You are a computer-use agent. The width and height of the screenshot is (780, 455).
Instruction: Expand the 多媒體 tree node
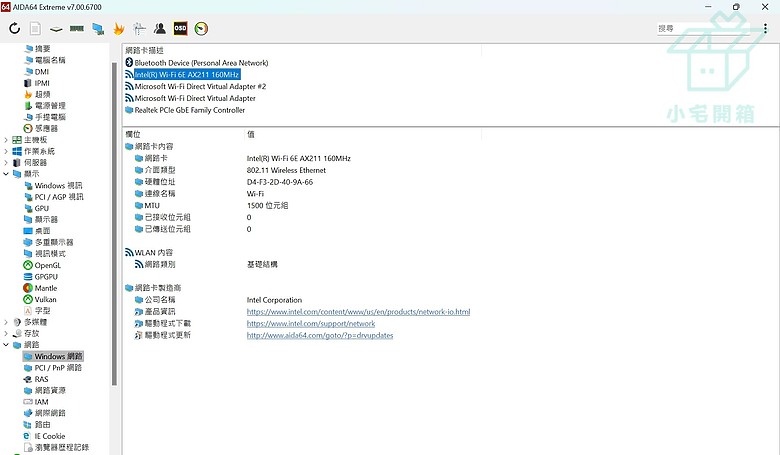[5, 322]
